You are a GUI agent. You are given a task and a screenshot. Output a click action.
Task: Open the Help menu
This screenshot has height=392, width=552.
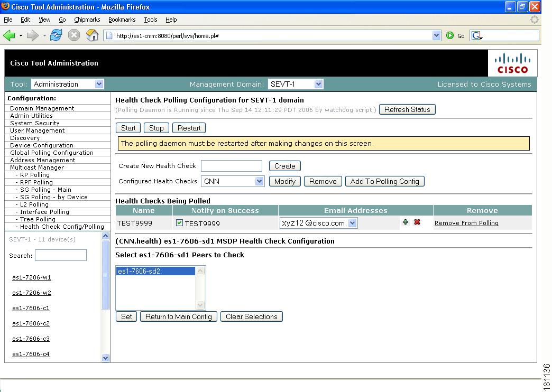pyautogui.click(x=171, y=20)
